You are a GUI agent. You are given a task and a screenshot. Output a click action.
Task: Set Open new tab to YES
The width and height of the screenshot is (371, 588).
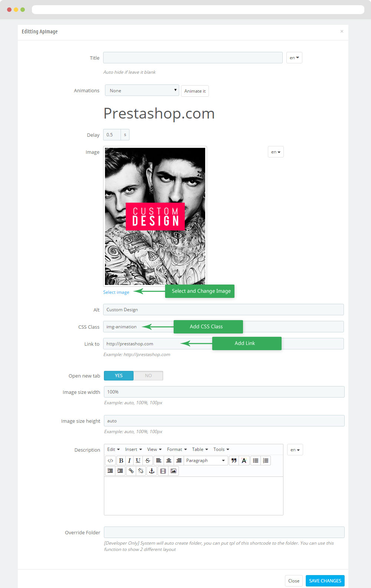pos(119,376)
